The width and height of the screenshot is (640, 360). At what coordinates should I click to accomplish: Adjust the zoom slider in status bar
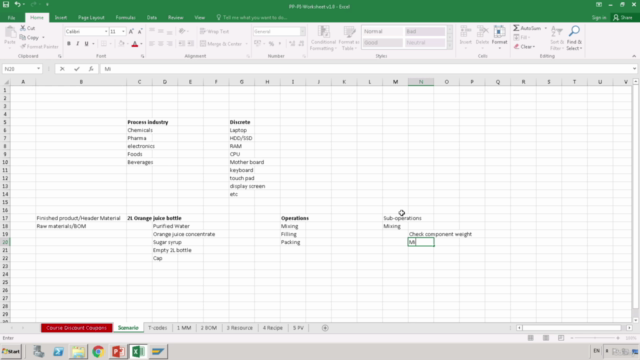[595, 338]
